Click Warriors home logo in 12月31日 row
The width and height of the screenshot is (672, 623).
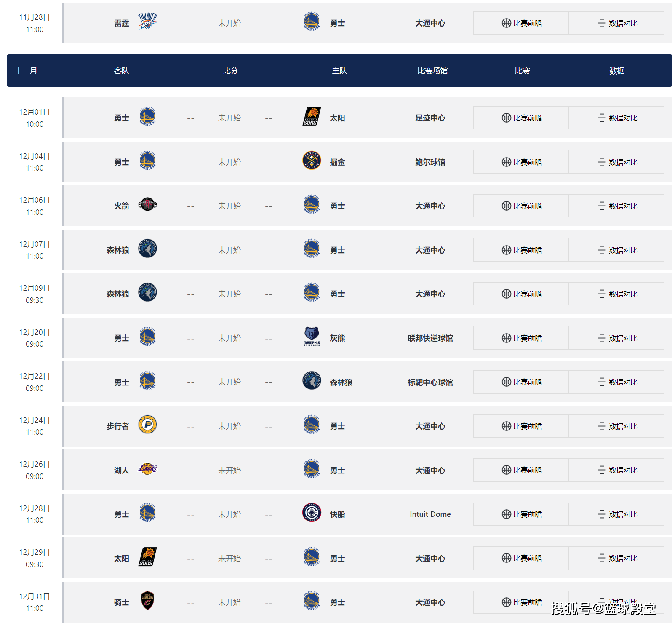tap(312, 601)
